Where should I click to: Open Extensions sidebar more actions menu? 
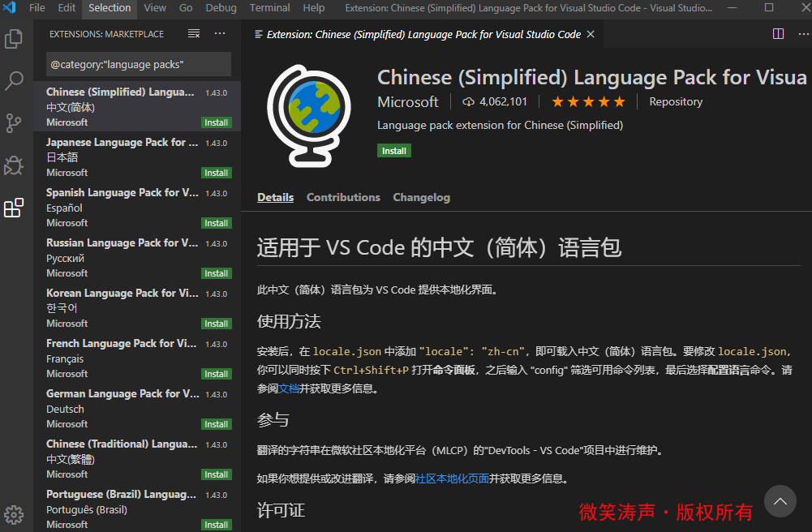220,33
